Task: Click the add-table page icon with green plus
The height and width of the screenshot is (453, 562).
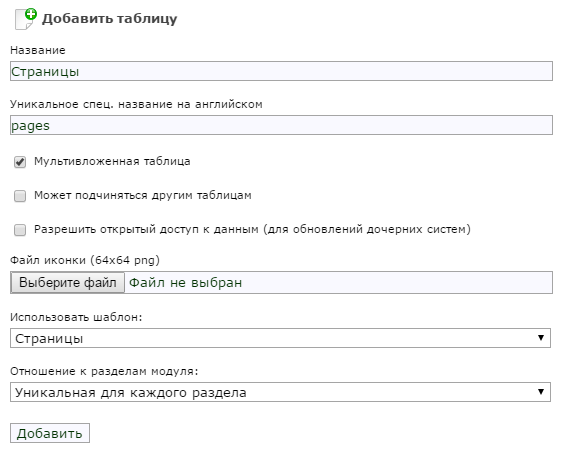Action: click(26, 19)
